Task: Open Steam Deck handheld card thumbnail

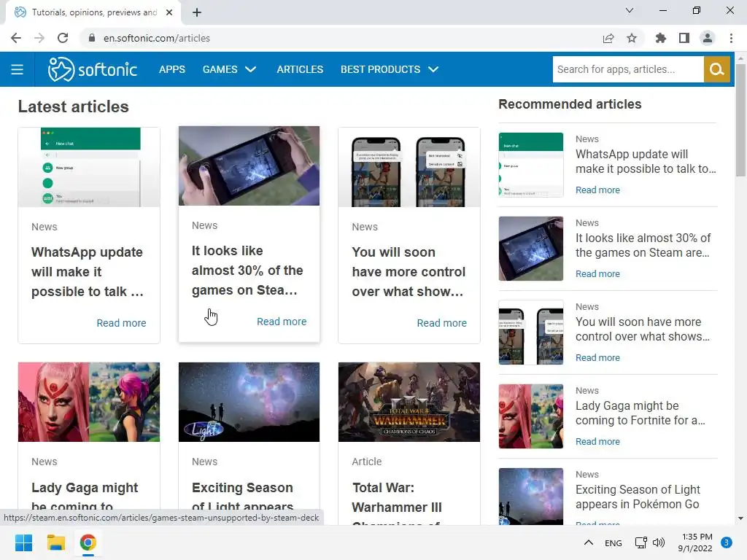Action: pos(249,166)
